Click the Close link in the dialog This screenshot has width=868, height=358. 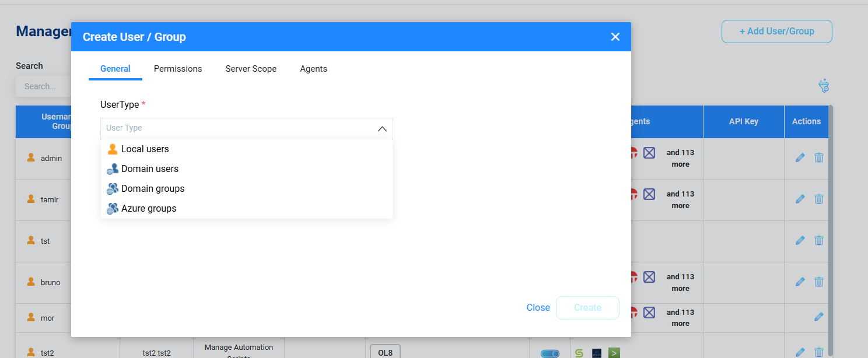pos(538,308)
